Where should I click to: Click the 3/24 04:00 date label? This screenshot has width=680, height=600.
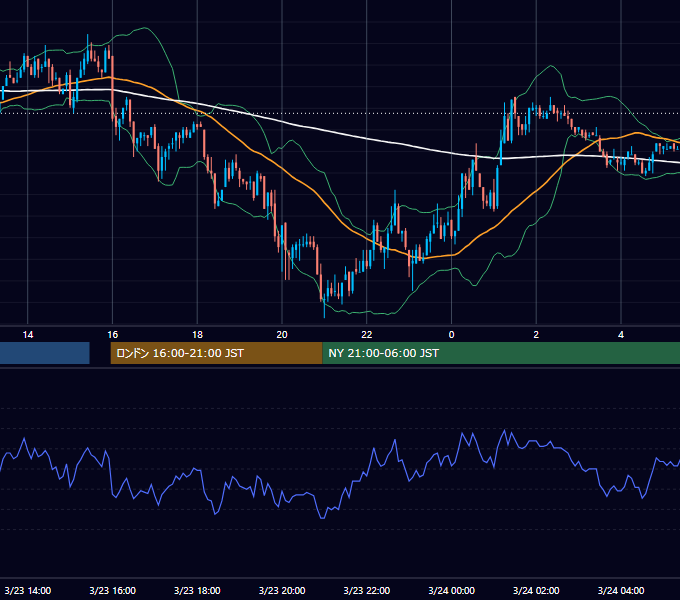coord(621,590)
